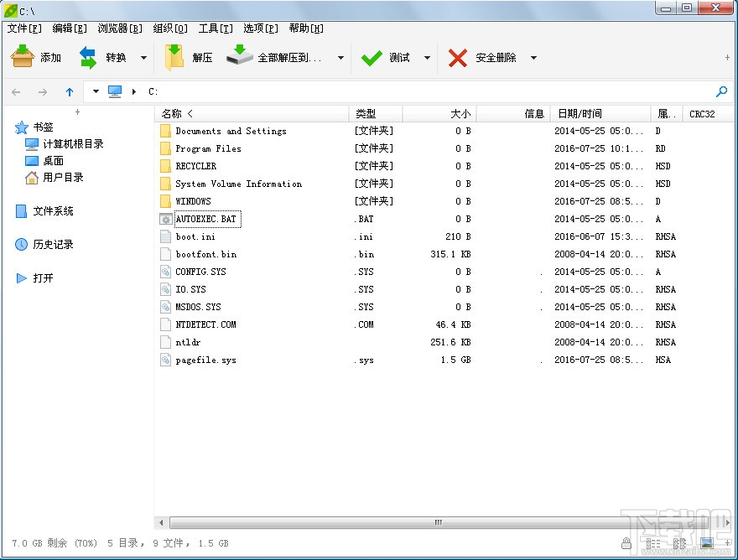This screenshot has width=738, height=560.
Task: Open the dropdown arrow next to 安全删除
Action: tap(533, 58)
